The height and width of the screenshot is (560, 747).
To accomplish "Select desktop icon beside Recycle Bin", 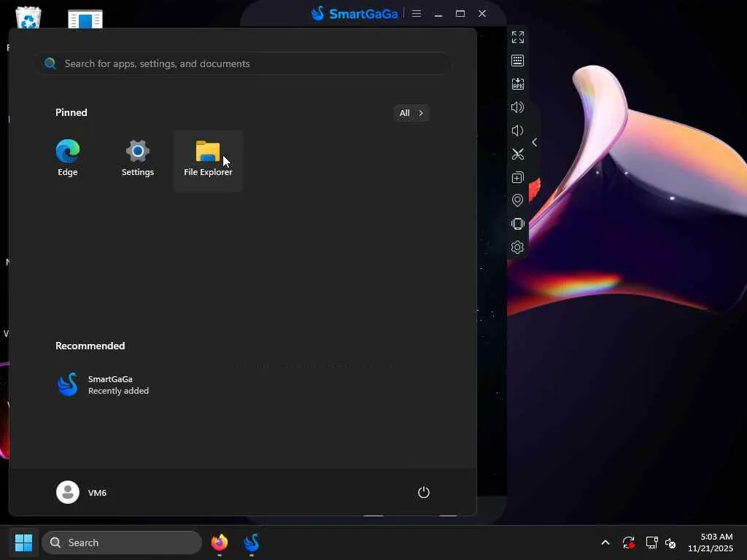I will (x=85, y=18).
